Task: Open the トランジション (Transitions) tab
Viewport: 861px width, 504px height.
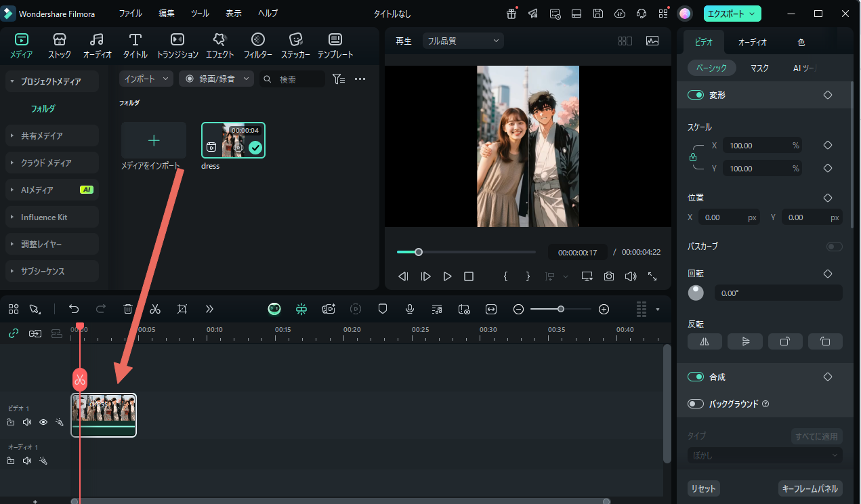Action: 177,46
